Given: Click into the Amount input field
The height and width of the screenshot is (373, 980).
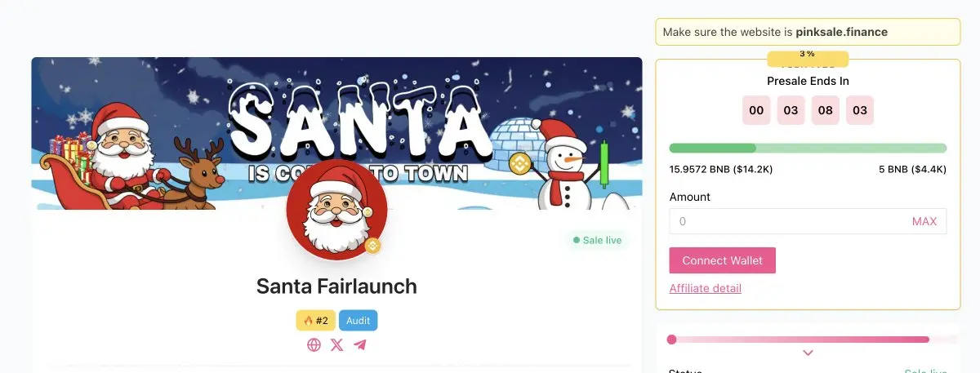Looking at the screenshot, I should point(808,221).
